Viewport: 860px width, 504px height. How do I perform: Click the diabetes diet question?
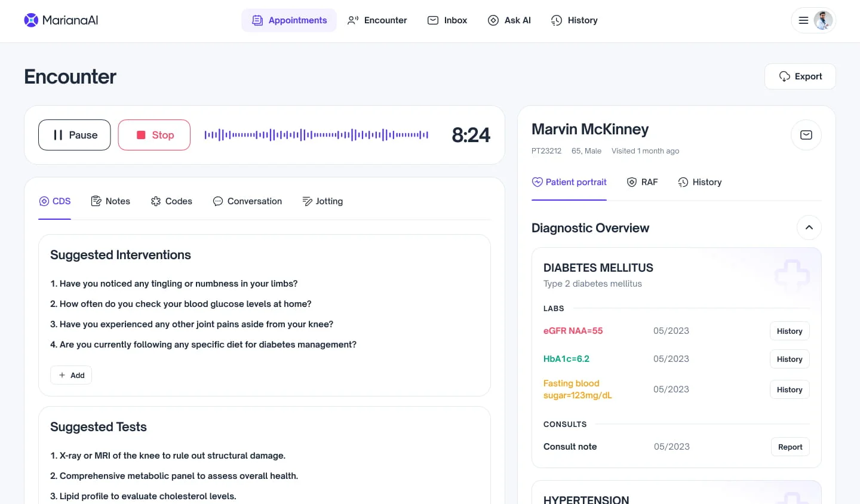[203, 345]
